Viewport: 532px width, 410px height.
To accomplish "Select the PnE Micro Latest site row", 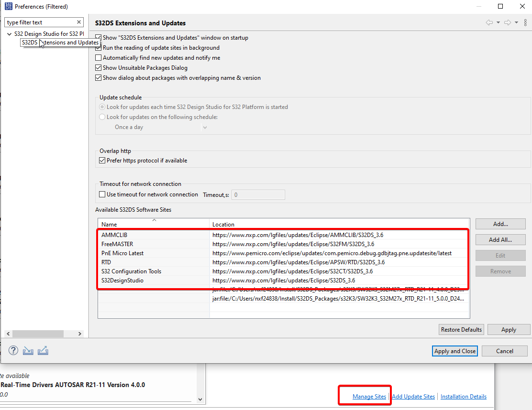I will [284, 253].
